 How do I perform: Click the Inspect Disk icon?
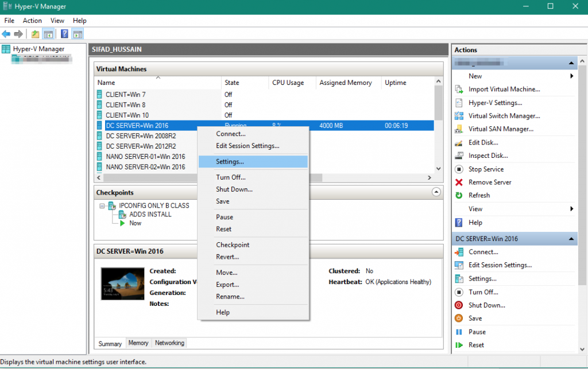(x=459, y=156)
